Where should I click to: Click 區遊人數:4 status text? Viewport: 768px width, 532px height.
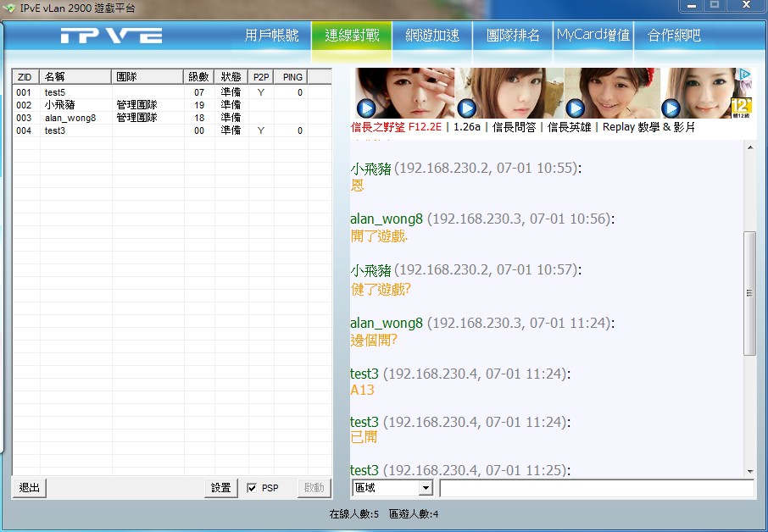coord(414,514)
